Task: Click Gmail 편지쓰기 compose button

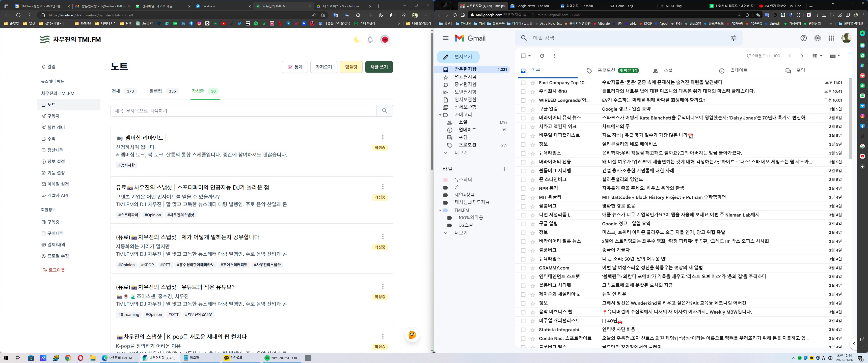Action: point(458,57)
